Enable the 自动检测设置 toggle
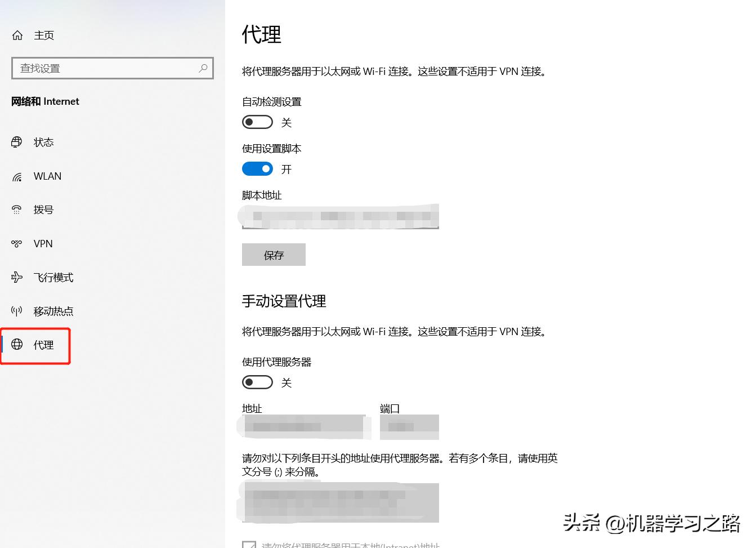This screenshot has height=548, width=756. tap(257, 122)
